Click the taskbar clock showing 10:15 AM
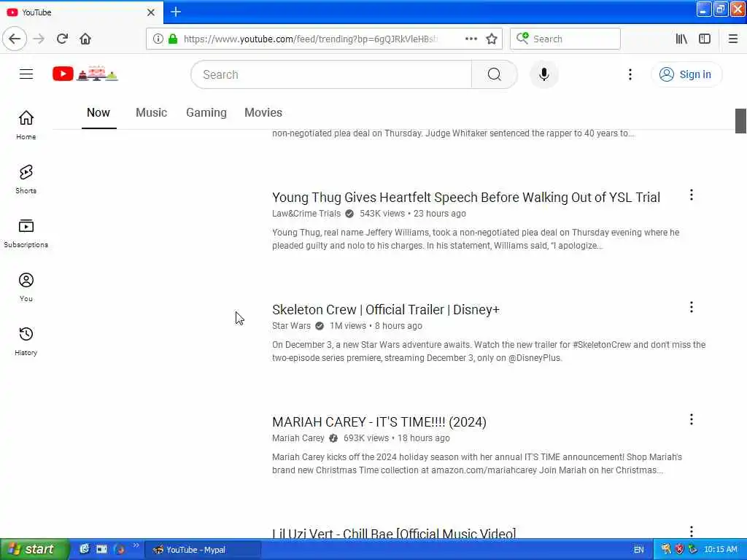The image size is (747, 560). [720, 550]
